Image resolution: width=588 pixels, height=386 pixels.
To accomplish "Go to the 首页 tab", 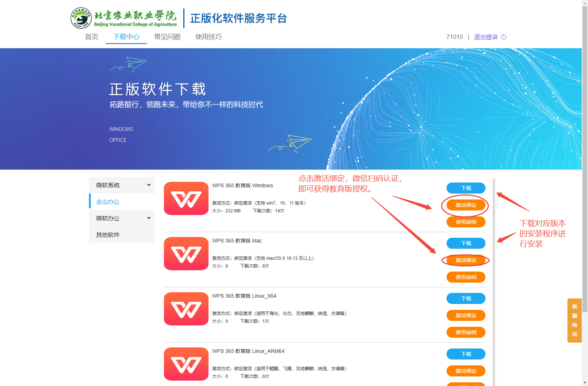I will tap(92, 37).
